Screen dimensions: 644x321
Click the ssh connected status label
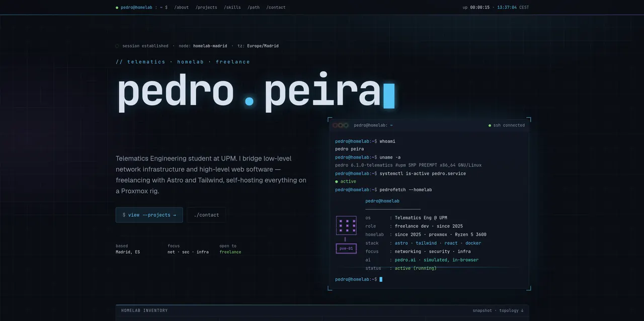(x=509, y=125)
